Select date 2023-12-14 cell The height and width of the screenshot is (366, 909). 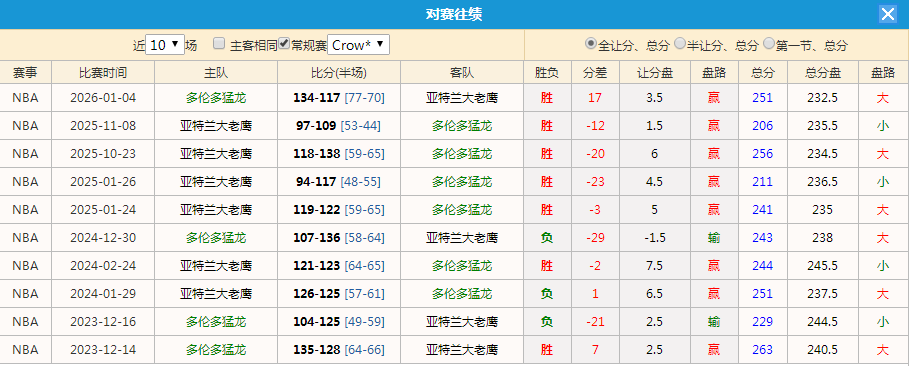point(103,350)
